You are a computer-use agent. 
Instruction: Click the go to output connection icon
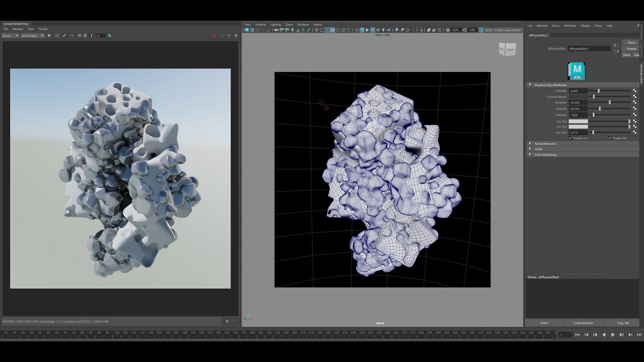point(616,51)
